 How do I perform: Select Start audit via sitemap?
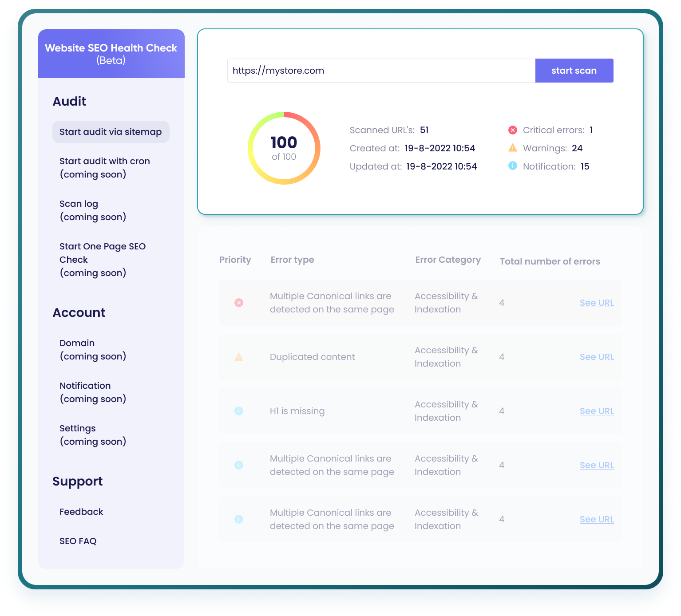[111, 131]
